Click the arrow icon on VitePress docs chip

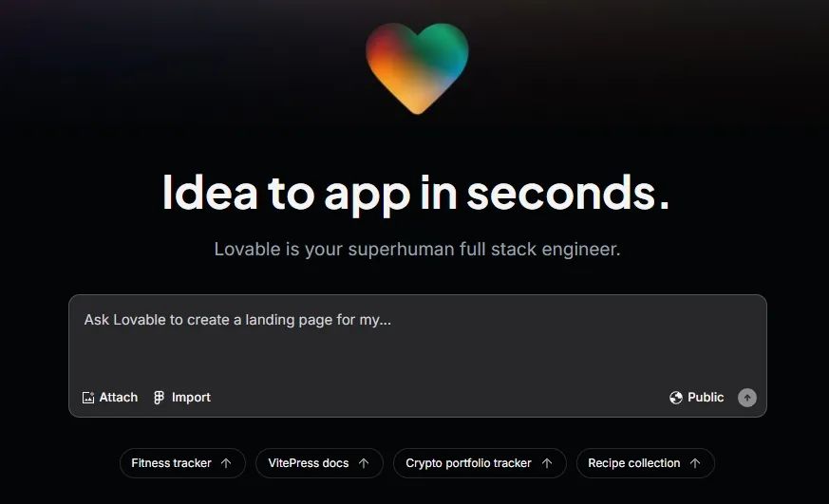(x=364, y=463)
